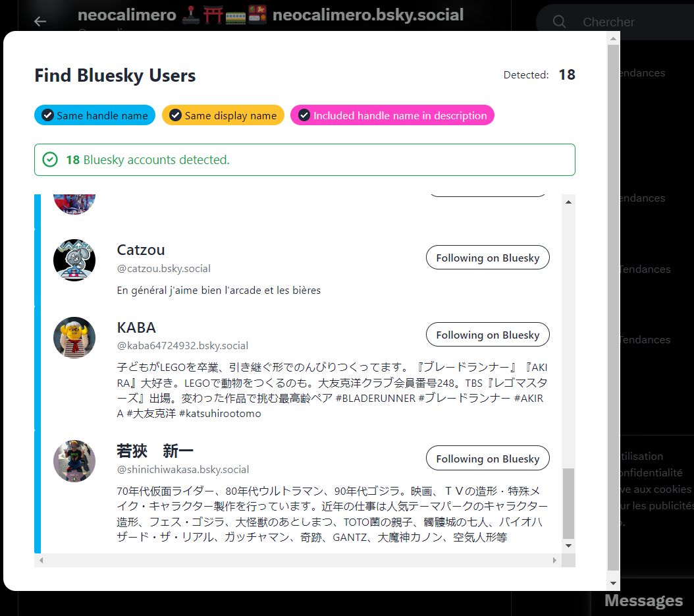Click the 18 Bluesky accounts detected text
The image size is (694, 616).
click(148, 159)
